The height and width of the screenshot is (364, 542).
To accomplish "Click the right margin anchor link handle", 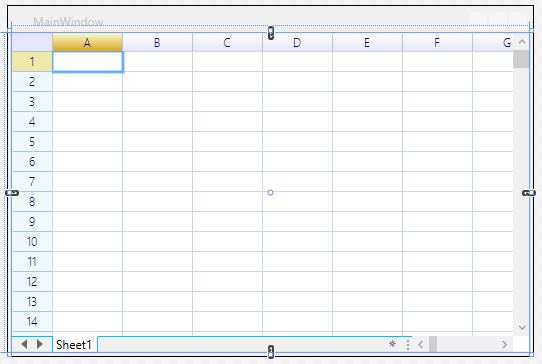I will click(529, 193).
